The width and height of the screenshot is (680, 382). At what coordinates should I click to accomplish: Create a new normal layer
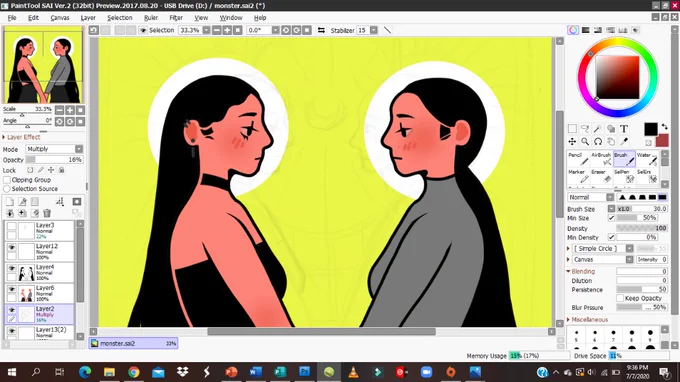point(10,202)
